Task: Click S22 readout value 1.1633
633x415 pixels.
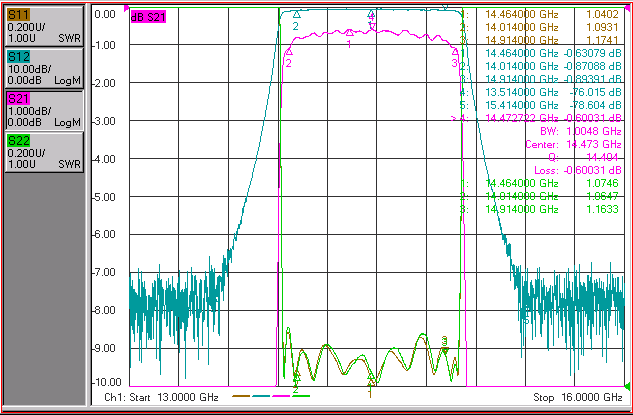Action: 602,209
